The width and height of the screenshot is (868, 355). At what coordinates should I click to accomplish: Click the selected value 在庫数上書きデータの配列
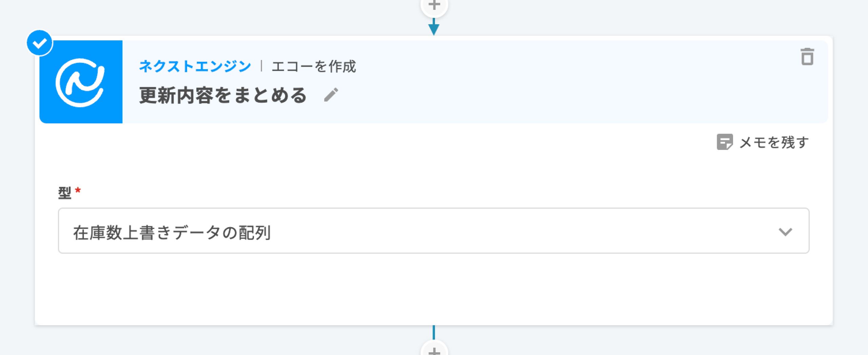point(172,233)
